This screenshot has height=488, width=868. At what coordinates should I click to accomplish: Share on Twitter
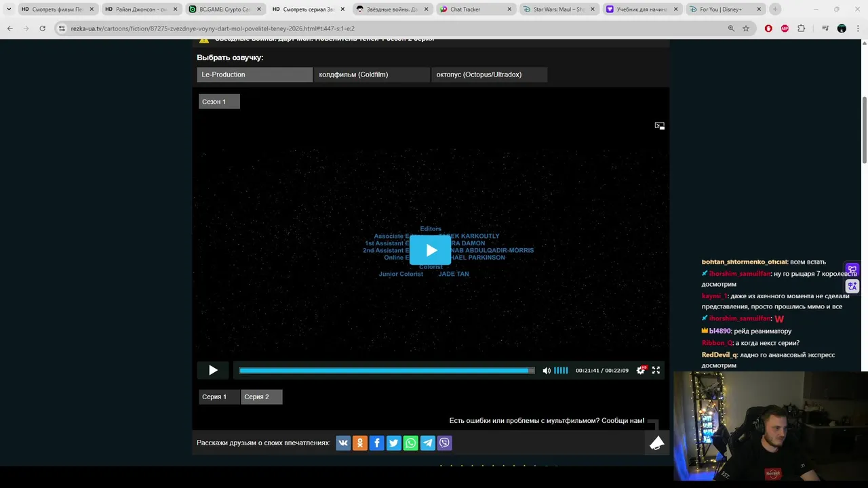coord(394,443)
